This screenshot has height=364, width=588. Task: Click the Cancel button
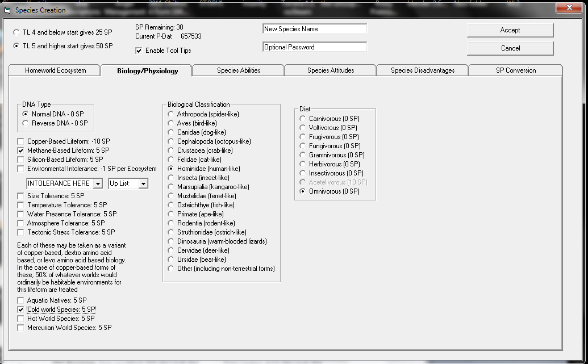510,48
